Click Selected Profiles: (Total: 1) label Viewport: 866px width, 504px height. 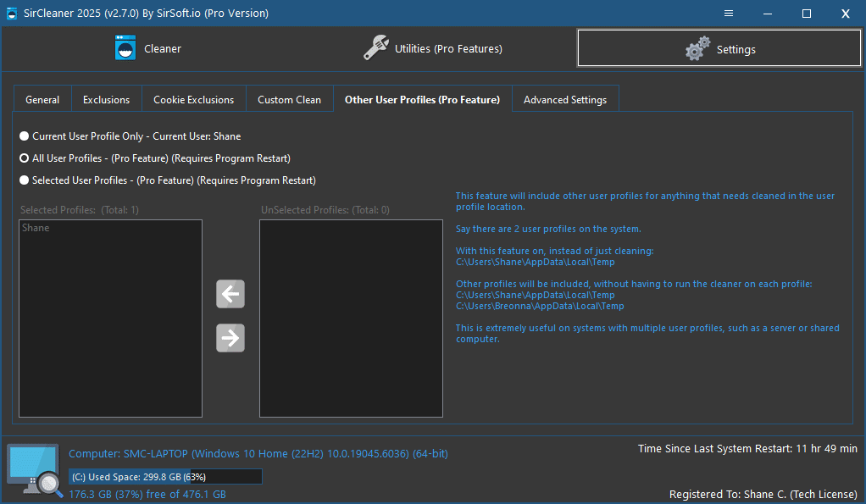(x=80, y=210)
